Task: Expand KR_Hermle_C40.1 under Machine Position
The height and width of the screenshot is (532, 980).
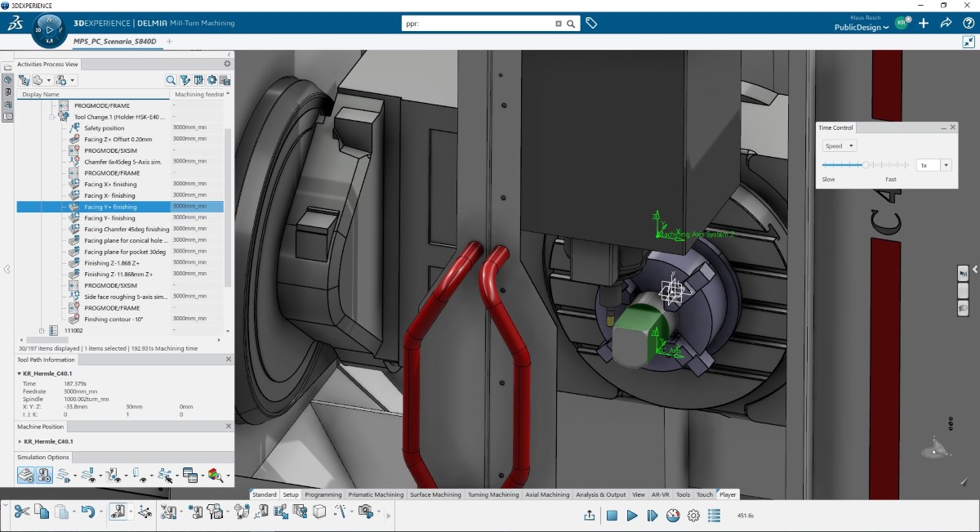Action: coord(20,441)
